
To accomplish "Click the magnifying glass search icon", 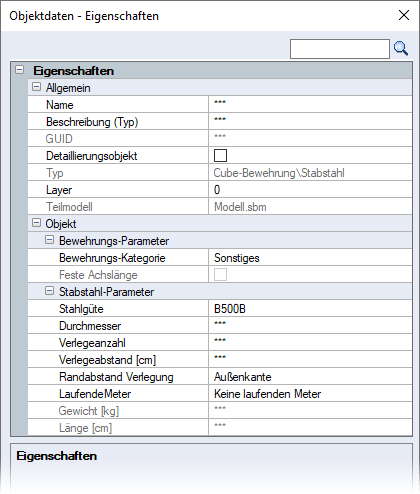I will coord(401,49).
